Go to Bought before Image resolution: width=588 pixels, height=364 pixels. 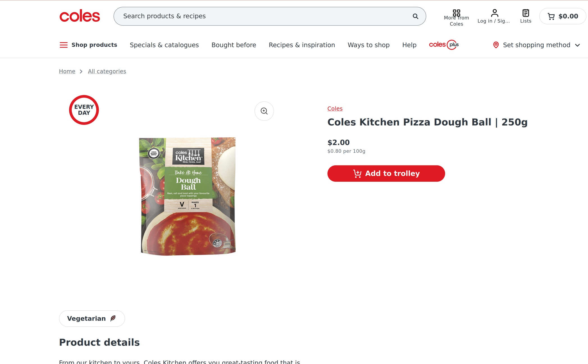234,45
